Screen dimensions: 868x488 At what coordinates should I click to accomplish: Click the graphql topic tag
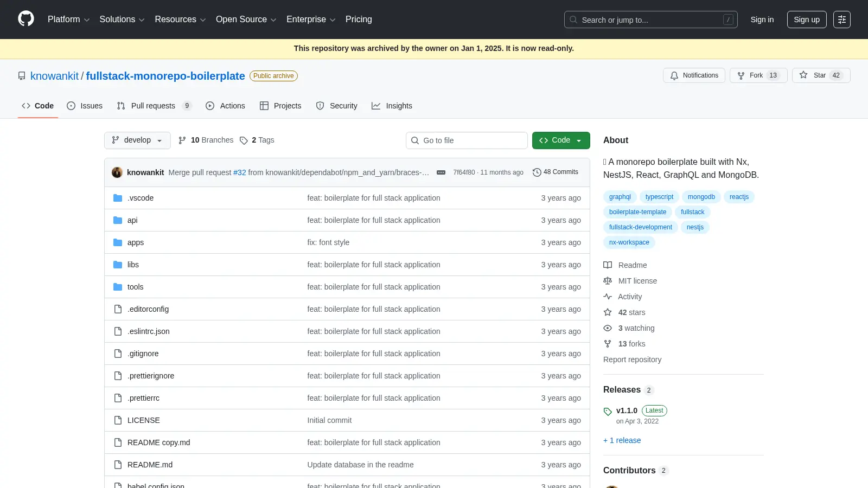[x=620, y=197]
